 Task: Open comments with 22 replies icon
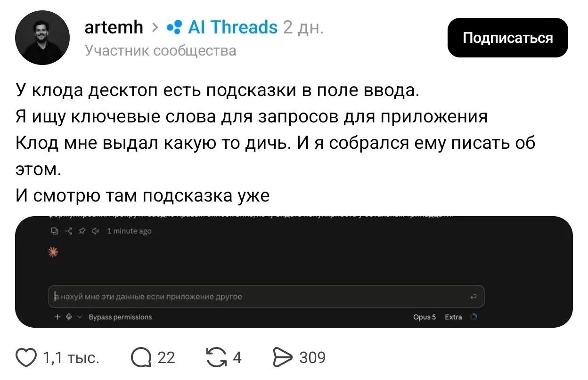pyautogui.click(x=140, y=358)
